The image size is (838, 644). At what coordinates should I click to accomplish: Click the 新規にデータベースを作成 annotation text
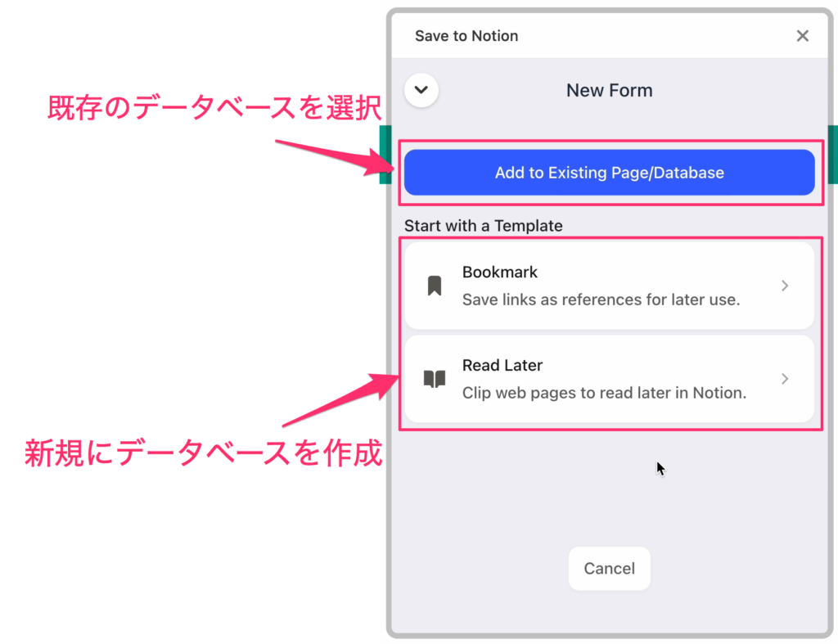[204, 453]
